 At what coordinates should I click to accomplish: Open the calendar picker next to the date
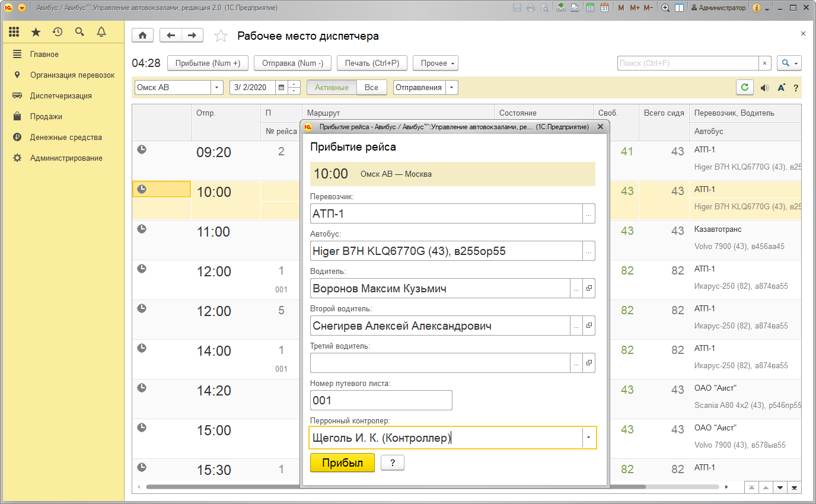click(x=281, y=87)
